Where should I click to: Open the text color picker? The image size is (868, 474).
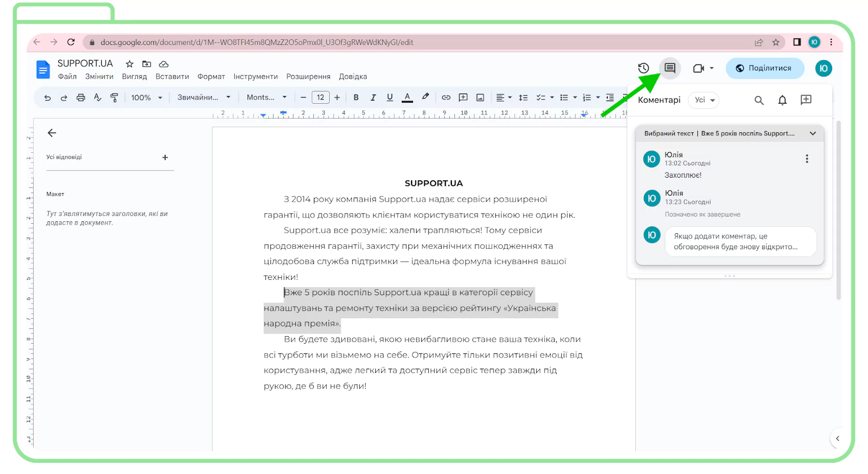pos(407,98)
